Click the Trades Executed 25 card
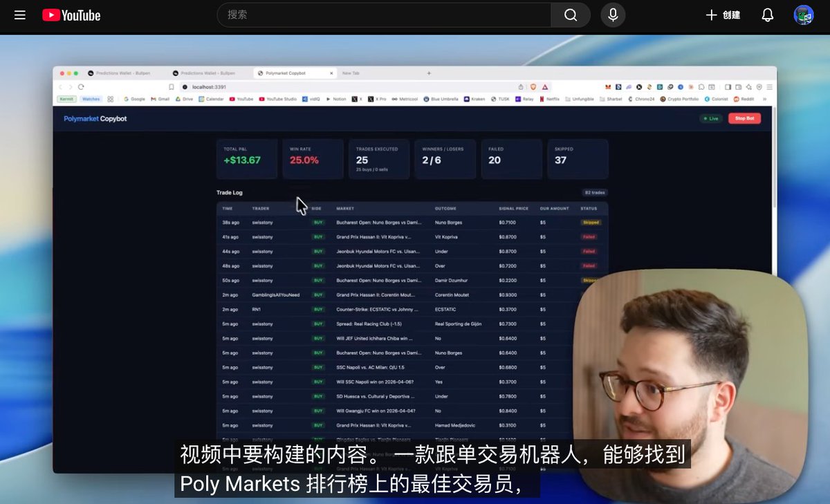The width and height of the screenshot is (830, 504). click(379, 159)
